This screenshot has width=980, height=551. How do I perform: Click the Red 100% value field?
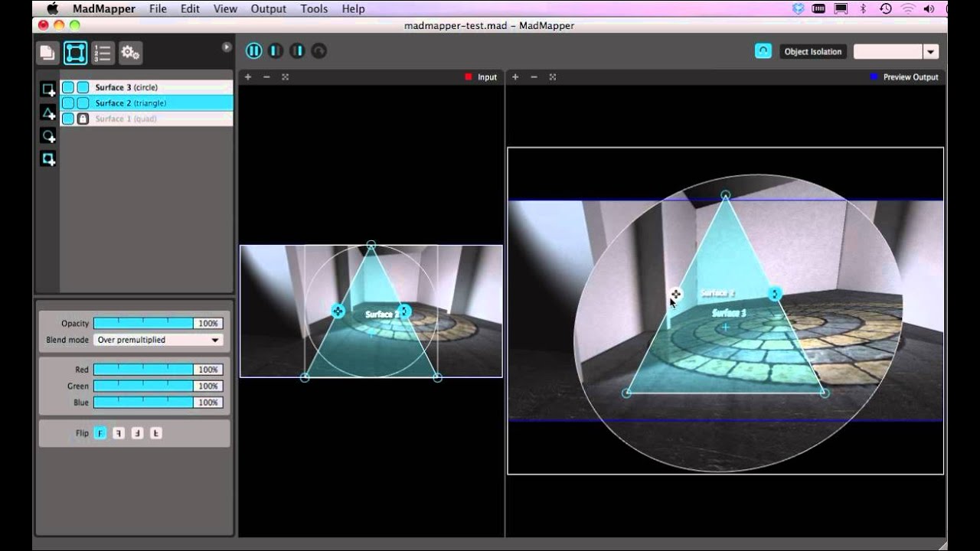tap(208, 370)
